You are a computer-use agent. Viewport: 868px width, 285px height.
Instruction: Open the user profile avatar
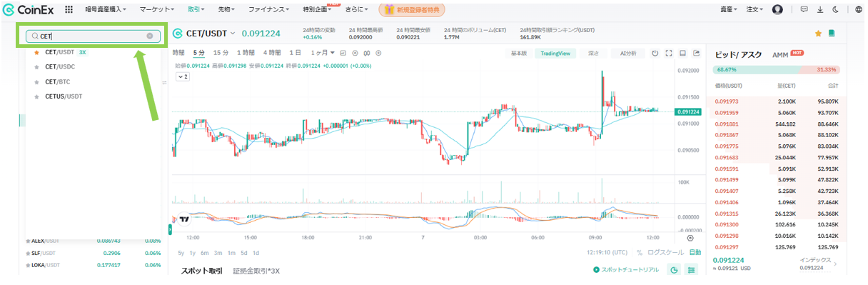[x=778, y=10]
